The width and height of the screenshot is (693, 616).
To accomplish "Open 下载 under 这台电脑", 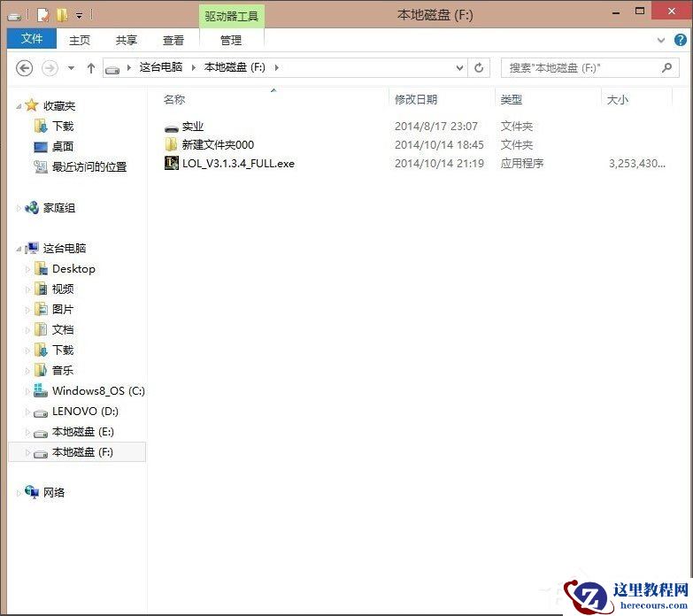I will [x=63, y=350].
